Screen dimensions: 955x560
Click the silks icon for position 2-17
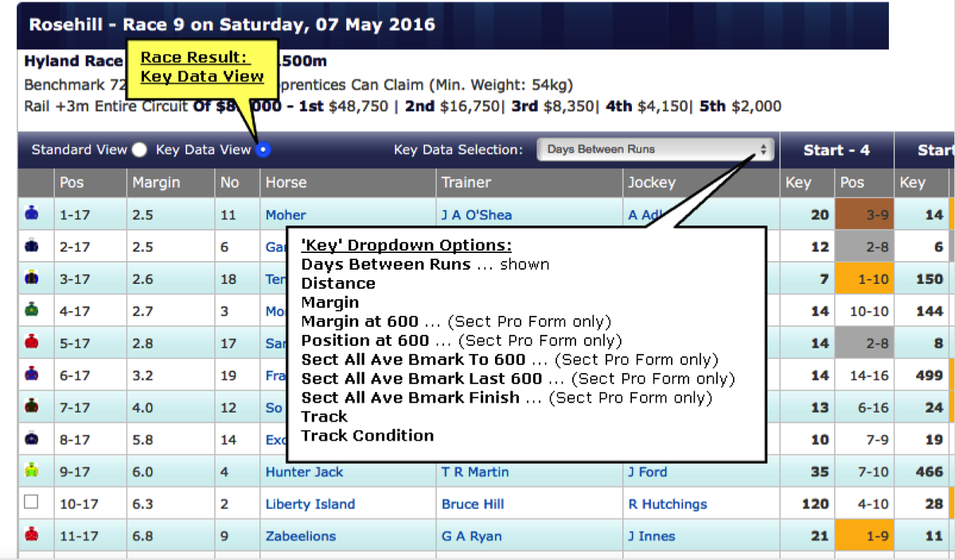(x=32, y=247)
